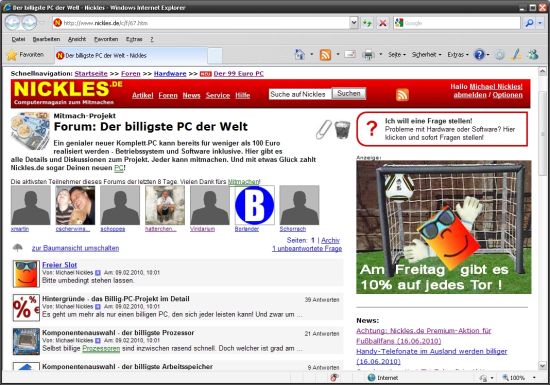Image resolution: width=550 pixels, height=385 pixels.
Task: Expand the RSS feeds dropdown arrow
Action: (x=337, y=54)
